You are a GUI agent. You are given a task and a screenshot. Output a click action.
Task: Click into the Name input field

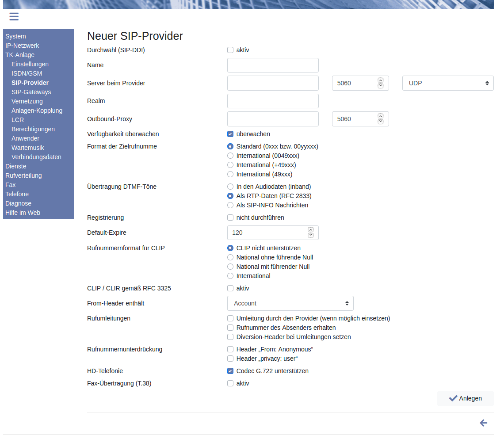[272, 65]
